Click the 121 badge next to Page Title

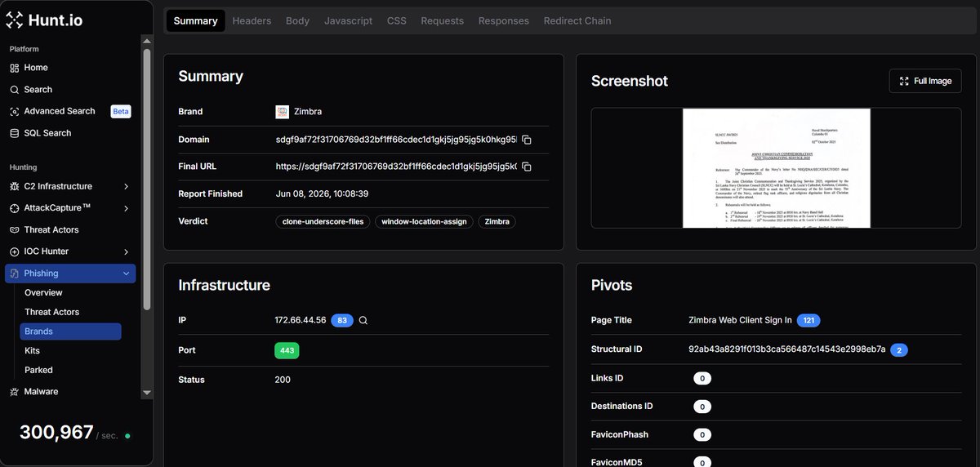808,320
